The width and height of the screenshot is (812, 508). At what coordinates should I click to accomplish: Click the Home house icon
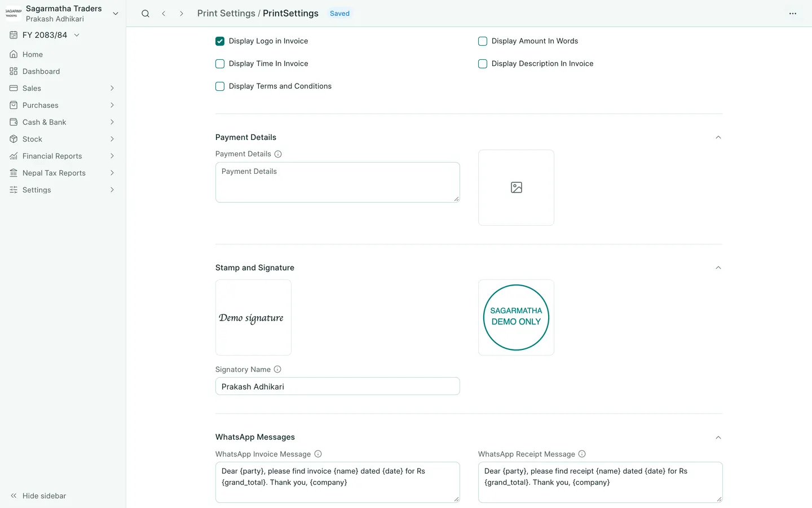(x=14, y=54)
